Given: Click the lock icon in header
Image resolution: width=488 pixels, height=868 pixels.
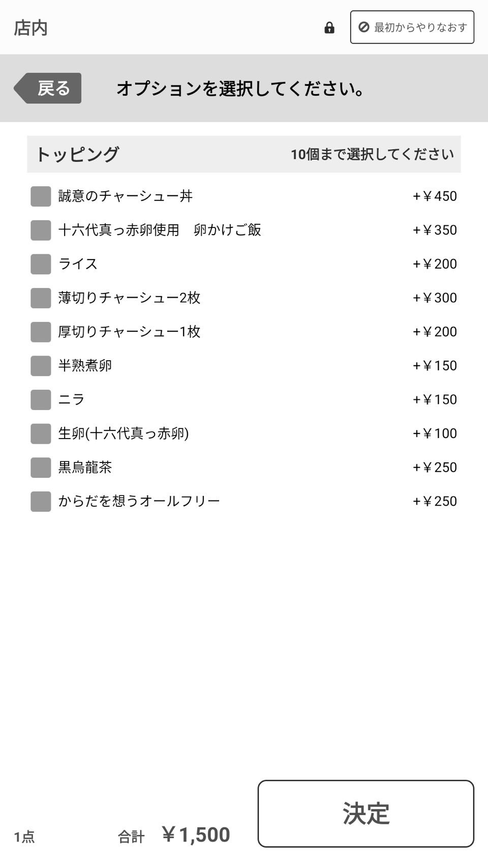Looking at the screenshot, I should click(x=329, y=28).
